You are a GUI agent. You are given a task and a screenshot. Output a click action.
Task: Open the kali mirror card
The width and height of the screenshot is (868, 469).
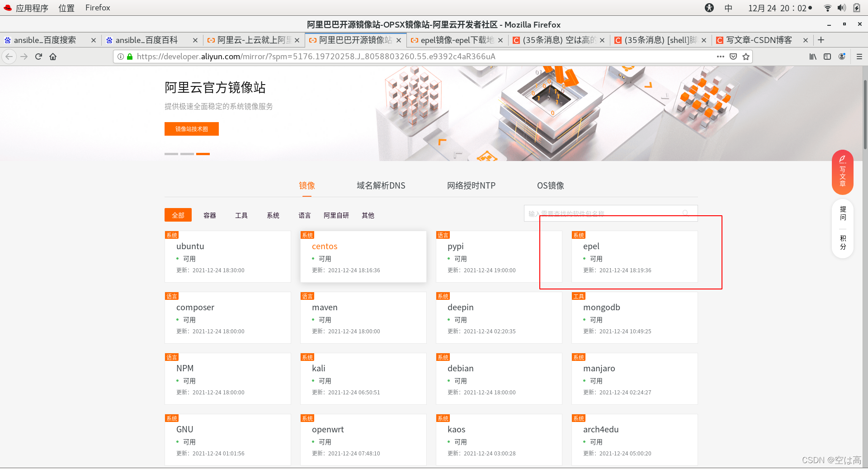click(363, 379)
